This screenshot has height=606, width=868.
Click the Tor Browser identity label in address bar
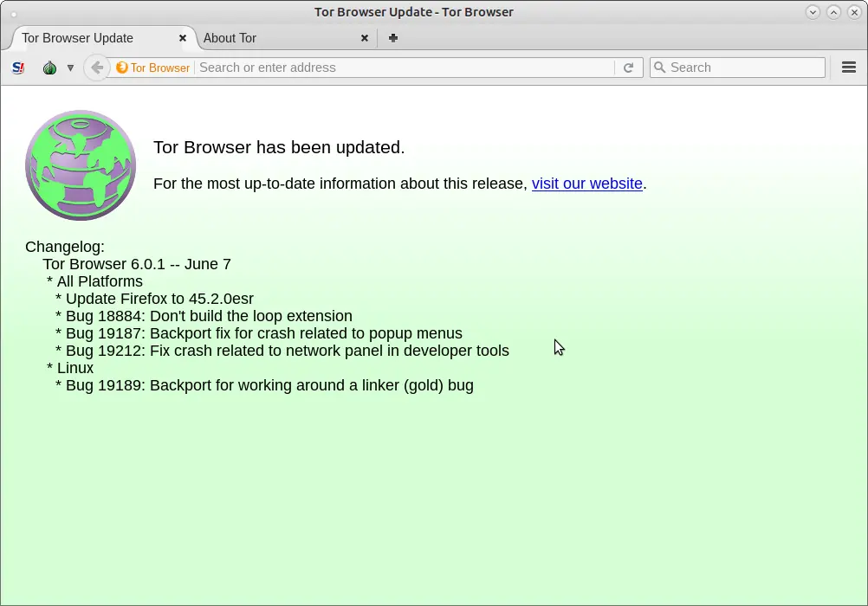click(x=160, y=68)
